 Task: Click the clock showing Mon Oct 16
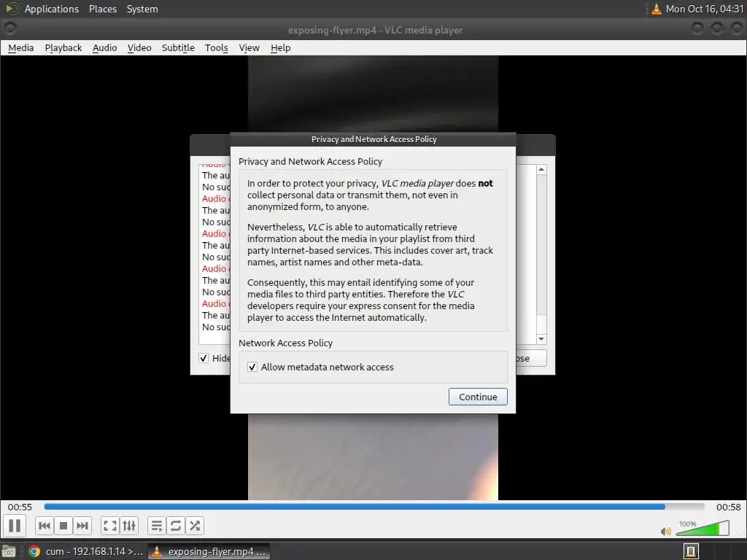pyautogui.click(x=705, y=9)
